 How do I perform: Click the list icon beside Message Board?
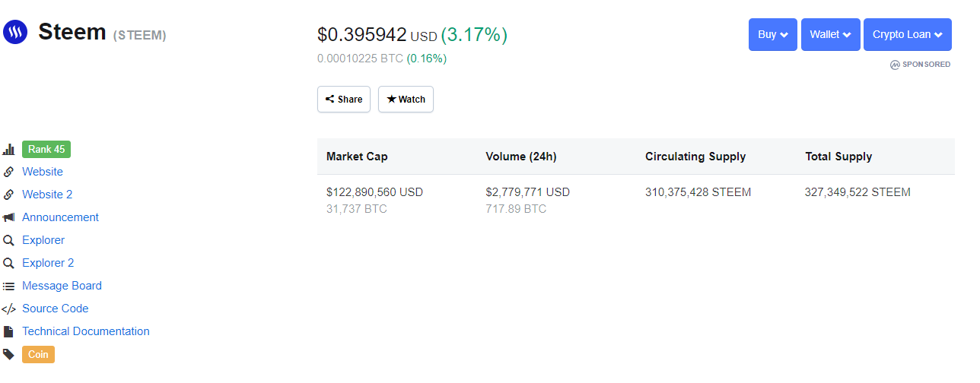coord(9,286)
